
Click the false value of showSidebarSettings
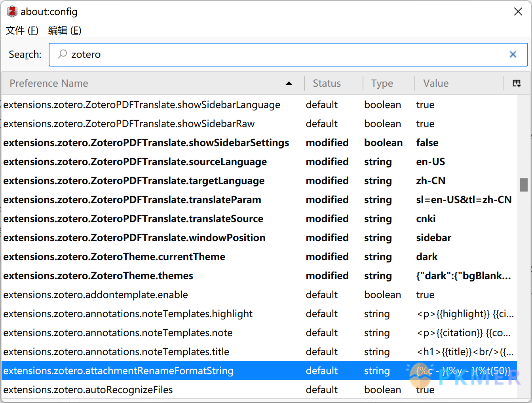(x=427, y=143)
